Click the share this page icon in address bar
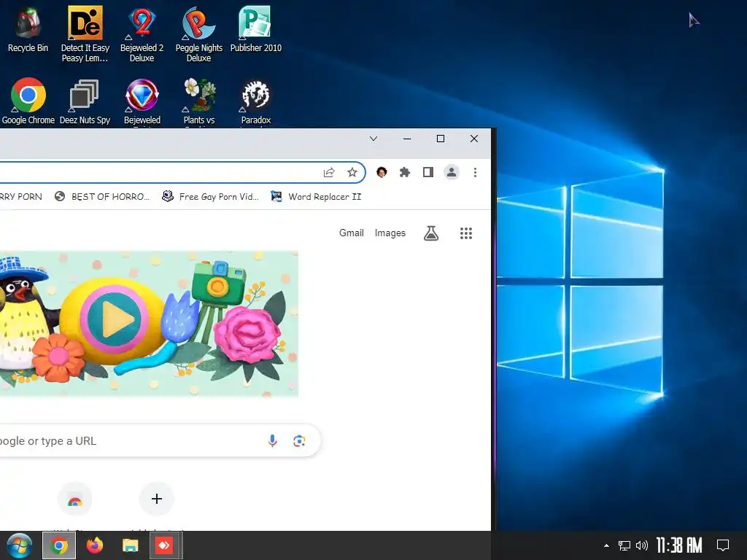Screen dimensions: 747x560 (x=329, y=172)
